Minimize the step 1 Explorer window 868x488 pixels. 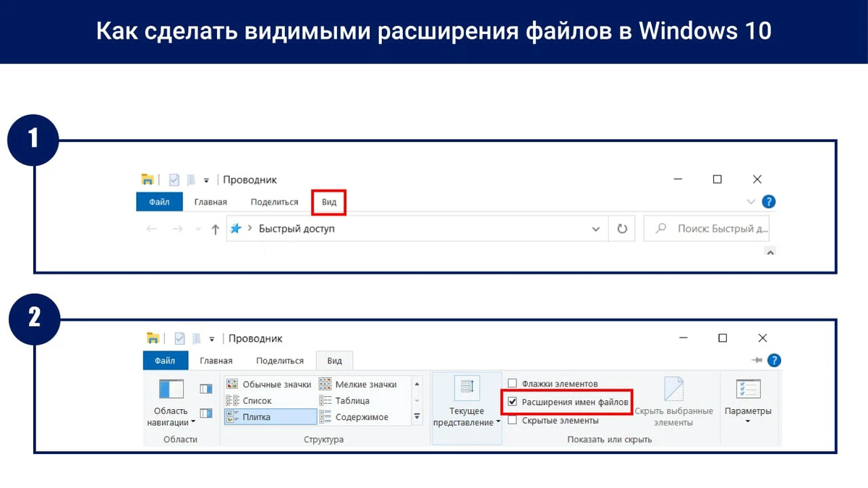pos(678,180)
